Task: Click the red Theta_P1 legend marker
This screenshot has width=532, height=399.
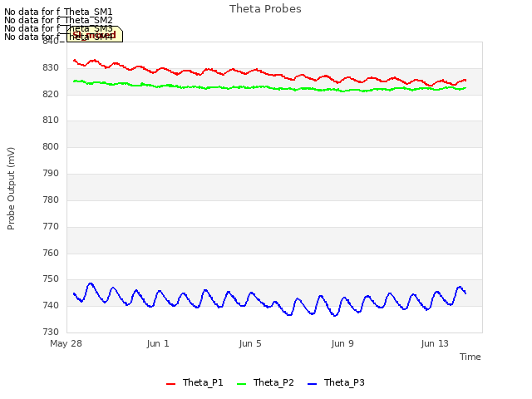Action: pos(170,384)
